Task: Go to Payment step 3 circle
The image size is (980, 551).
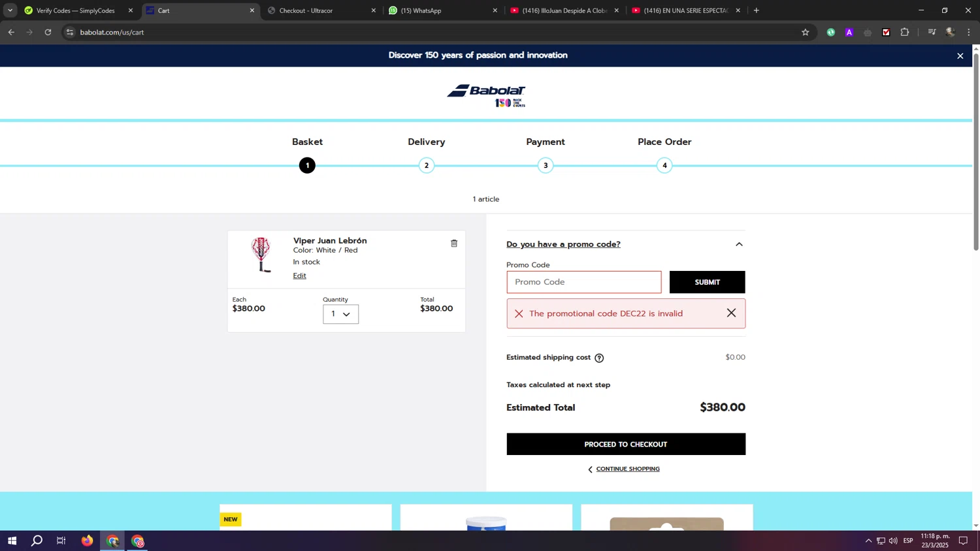Action: coord(546,165)
